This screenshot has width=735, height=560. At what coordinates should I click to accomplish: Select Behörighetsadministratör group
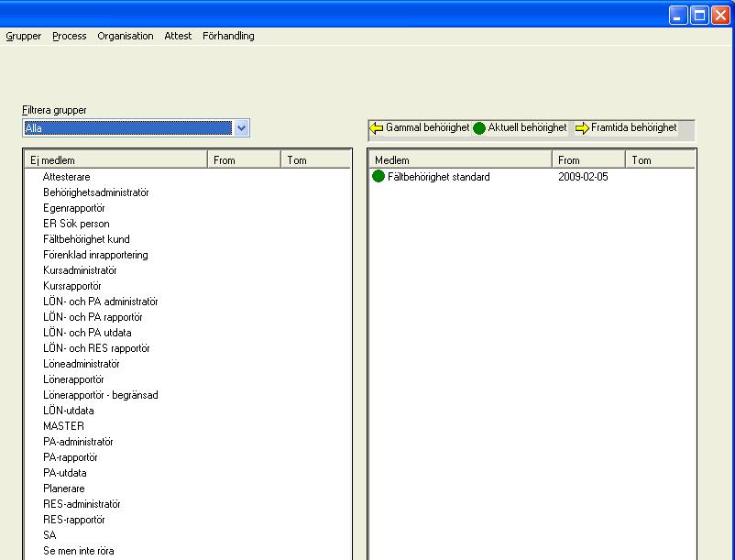95,192
